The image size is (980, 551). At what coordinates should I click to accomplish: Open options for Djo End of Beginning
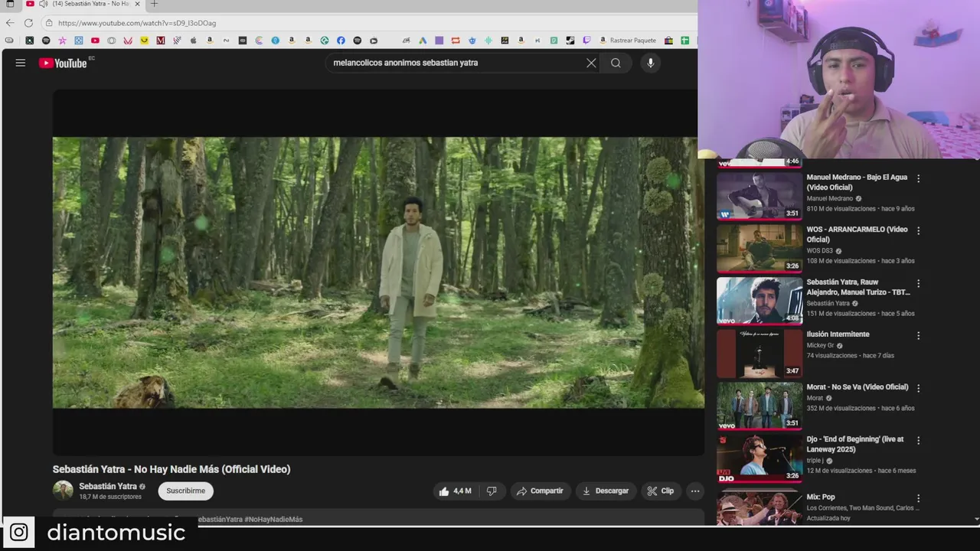click(918, 440)
